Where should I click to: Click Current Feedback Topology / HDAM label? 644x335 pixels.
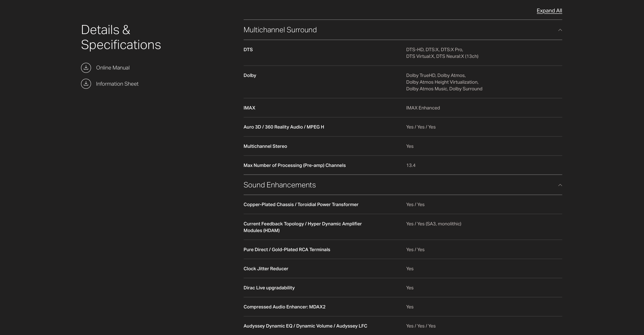tap(303, 227)
